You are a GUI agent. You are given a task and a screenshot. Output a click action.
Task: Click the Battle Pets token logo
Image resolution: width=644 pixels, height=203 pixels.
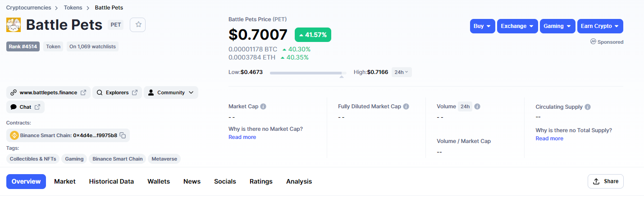[14, 25]
